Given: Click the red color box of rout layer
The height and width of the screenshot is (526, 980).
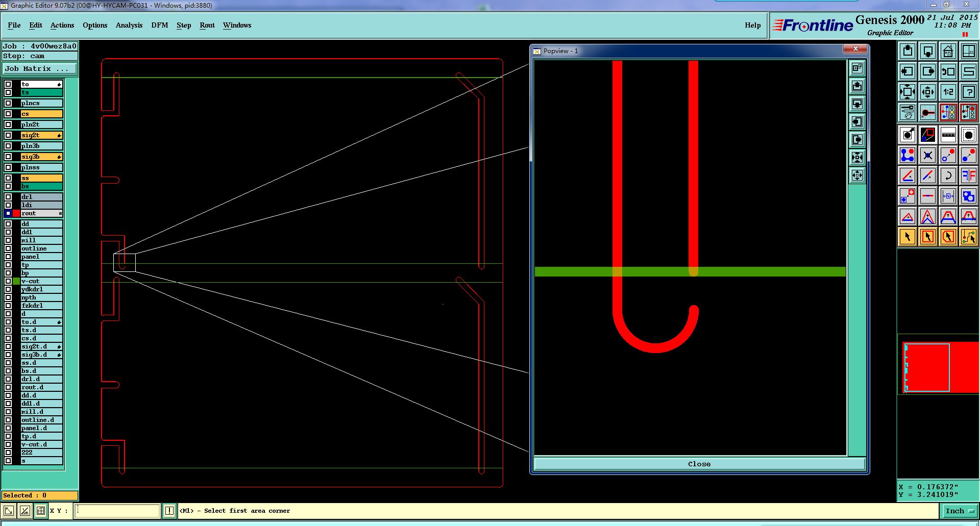Looking at the screenshot, I should [16, 213].
